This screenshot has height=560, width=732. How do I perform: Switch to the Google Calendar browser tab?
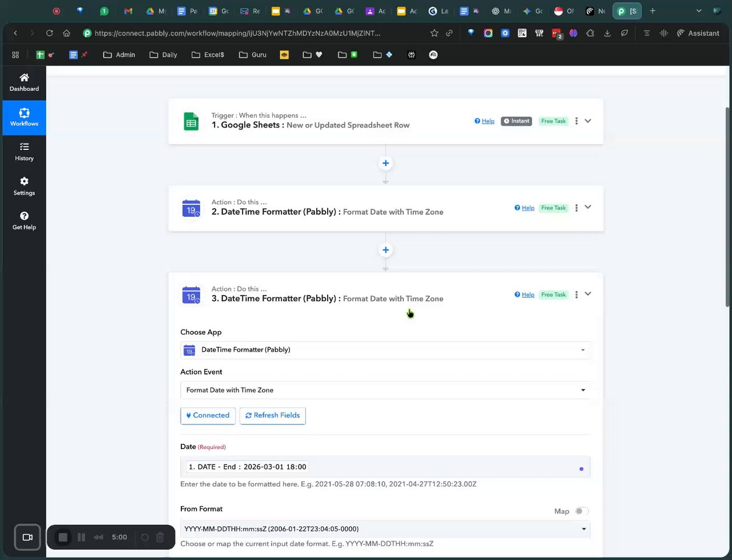click(x=218, y=11)
